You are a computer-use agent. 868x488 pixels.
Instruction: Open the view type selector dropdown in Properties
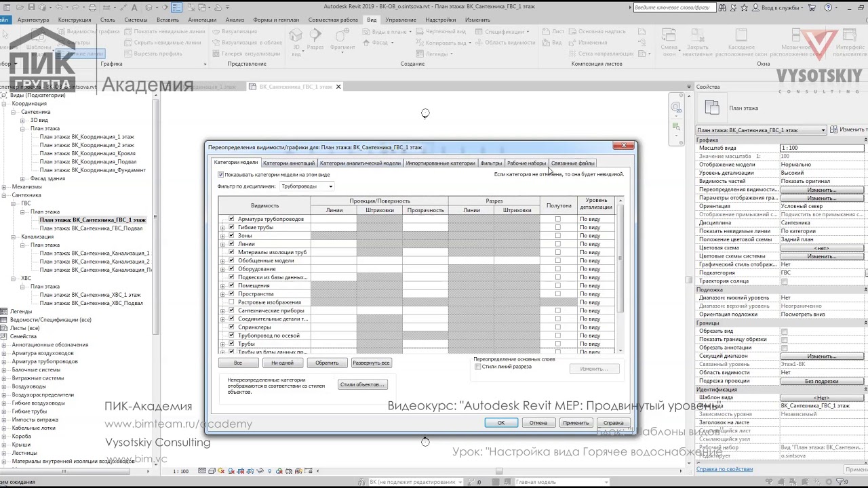pyautogui.click(x=762, y=130)
